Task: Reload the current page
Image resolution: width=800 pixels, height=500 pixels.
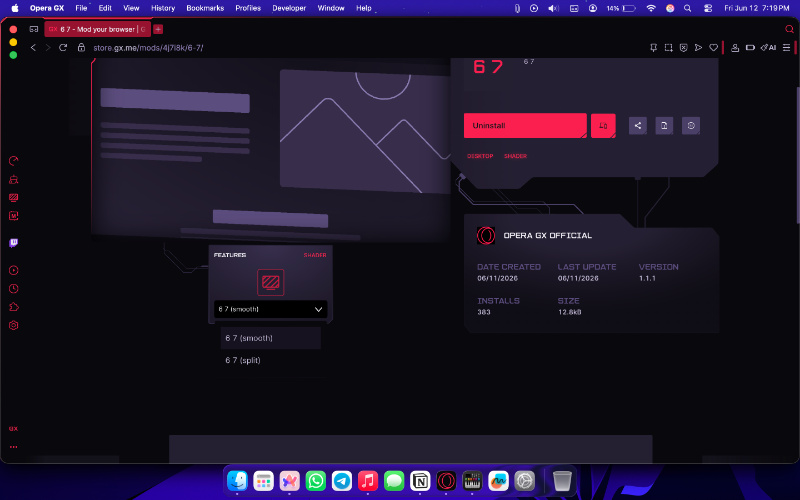Action: click(x=63, y=47)
